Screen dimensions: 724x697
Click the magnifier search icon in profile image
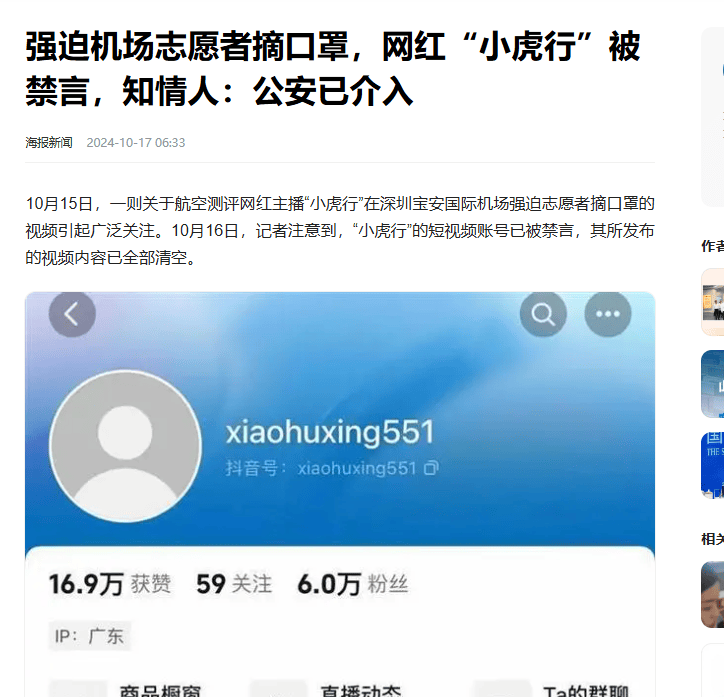[543, 314]
